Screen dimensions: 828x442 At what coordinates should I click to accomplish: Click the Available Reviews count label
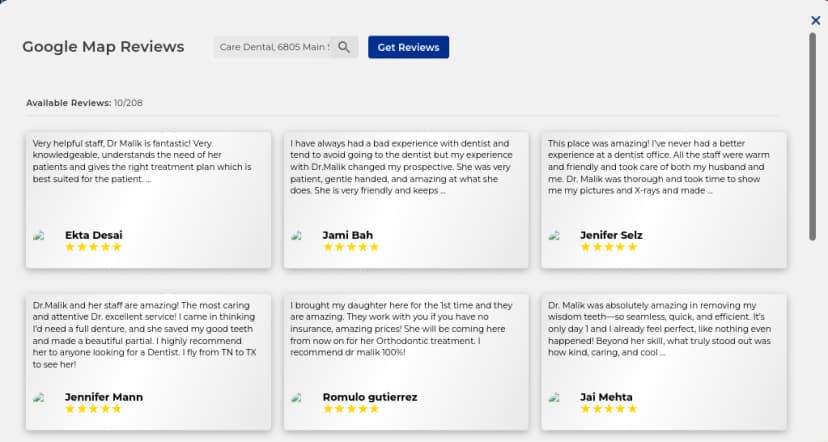click(84, 103)
